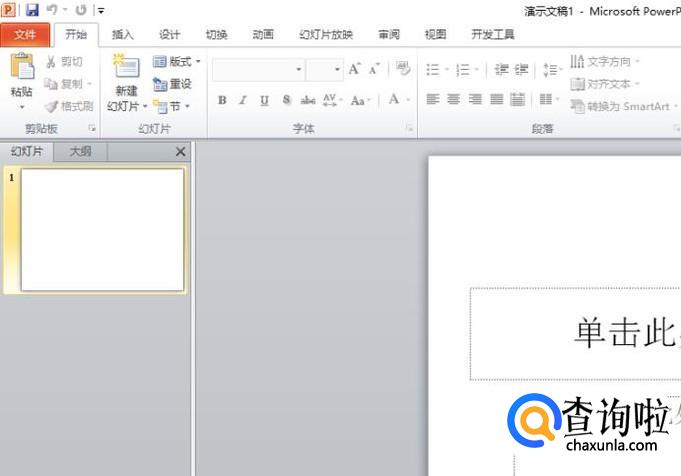
Task: Click the Reset (重设) slide button
Action: [172, 84]
